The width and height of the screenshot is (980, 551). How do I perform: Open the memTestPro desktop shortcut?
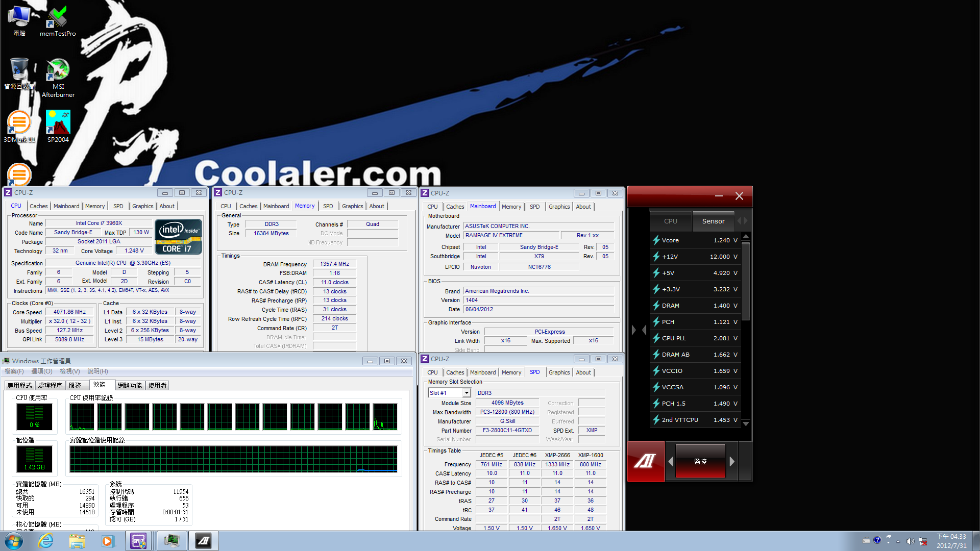58,21
